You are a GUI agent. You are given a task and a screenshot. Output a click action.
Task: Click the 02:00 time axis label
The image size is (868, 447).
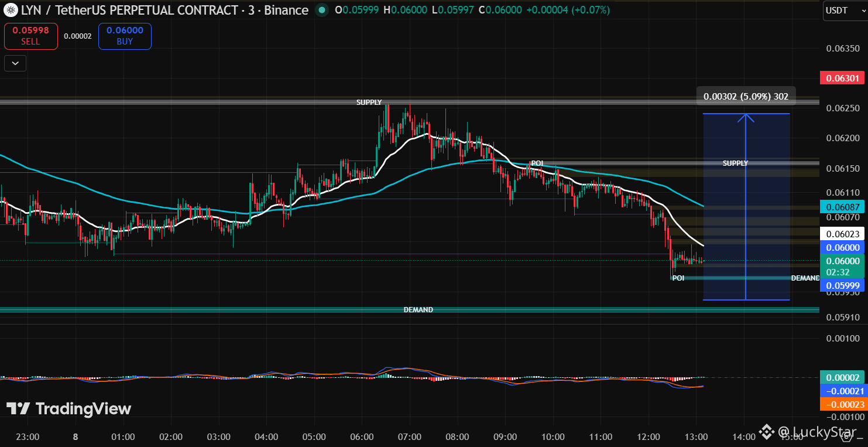171,436
